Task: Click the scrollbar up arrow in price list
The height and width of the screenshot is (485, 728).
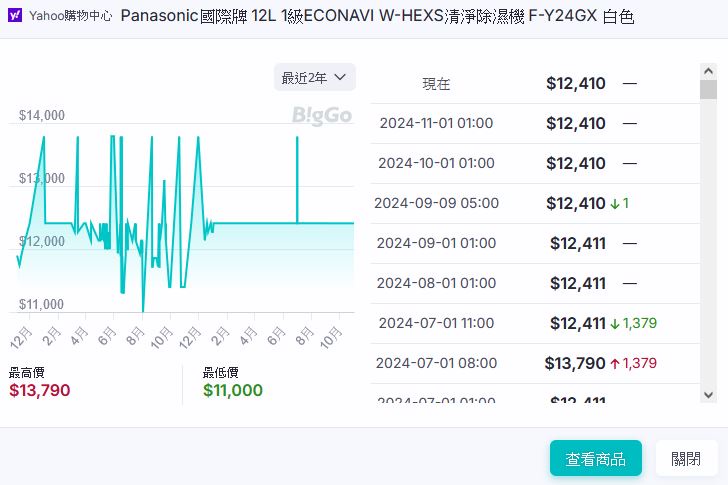Action: (x=709, y=72)
